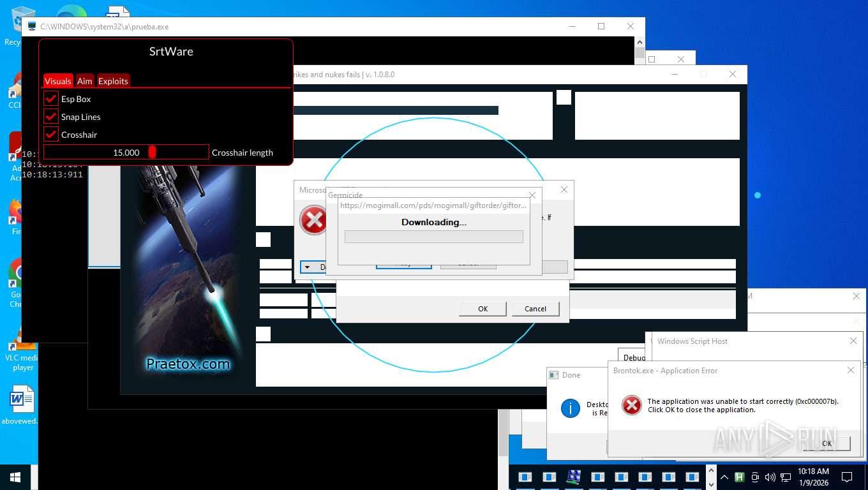The width and height of the screenshot is (868, 490).
Task: Open the Exploits tab in SrtWare
Action: (113, 81)
